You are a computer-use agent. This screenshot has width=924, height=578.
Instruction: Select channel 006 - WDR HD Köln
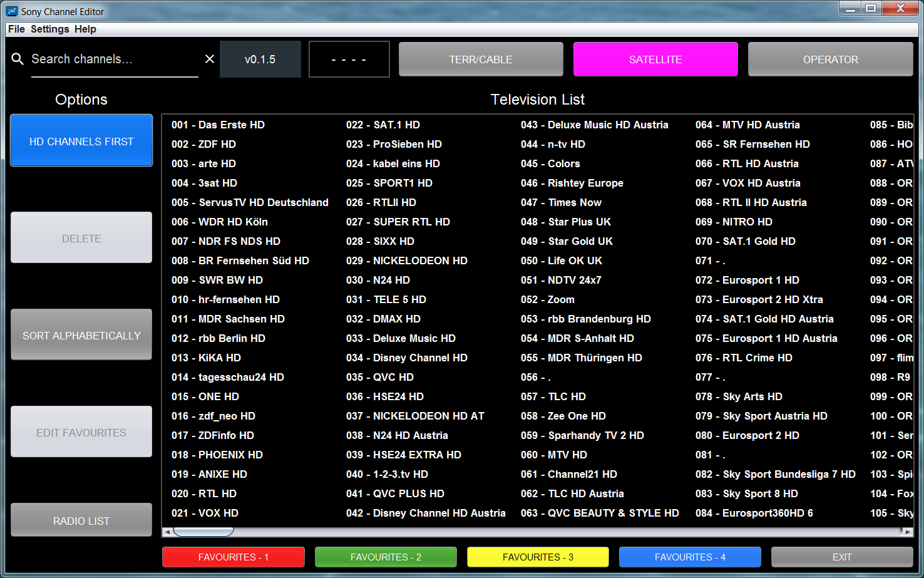pyautogui.click(x=220, y=222)
